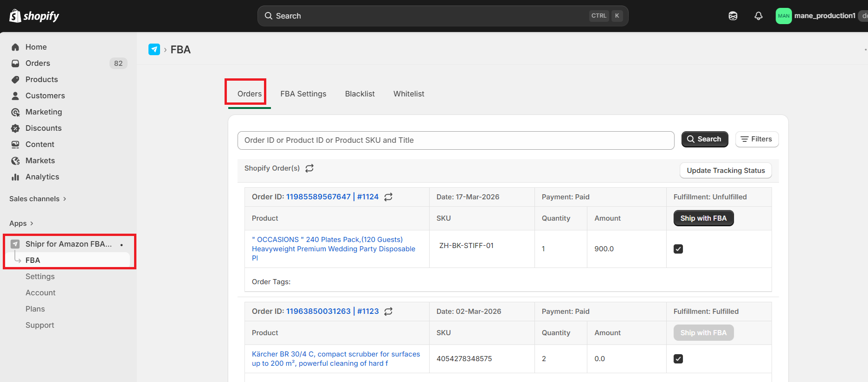This screenshot has width=868, height=382.
Task: Switch to the FBA Settings tab
Action: (303, 94)
